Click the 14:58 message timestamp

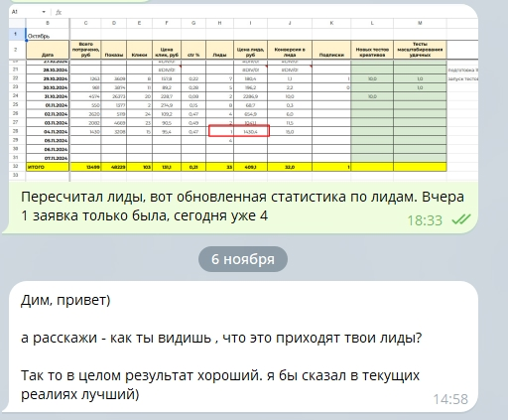click(x=450, y=399)
